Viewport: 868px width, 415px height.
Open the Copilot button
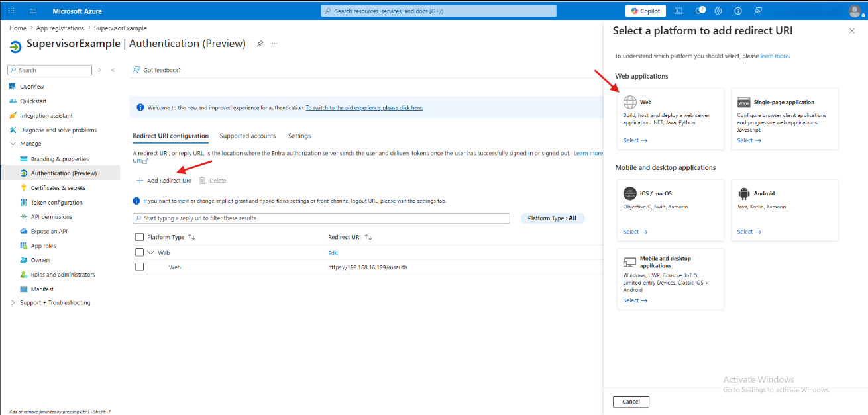click(x=645, y=11)
